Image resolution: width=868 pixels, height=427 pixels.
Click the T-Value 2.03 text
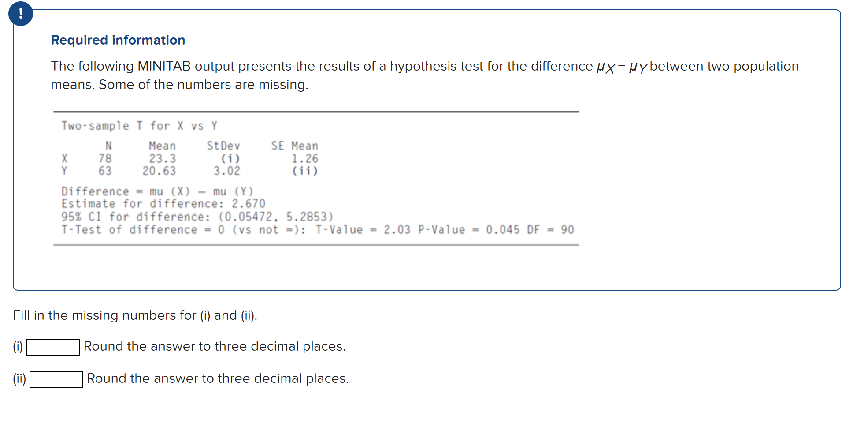[361, 229]
